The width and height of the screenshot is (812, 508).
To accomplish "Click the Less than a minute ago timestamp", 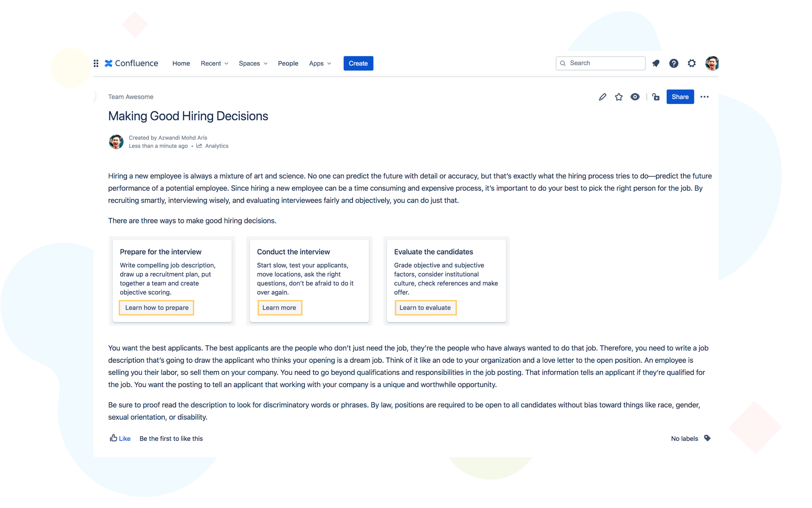I will pyautogui.click(x=158, y=146).
